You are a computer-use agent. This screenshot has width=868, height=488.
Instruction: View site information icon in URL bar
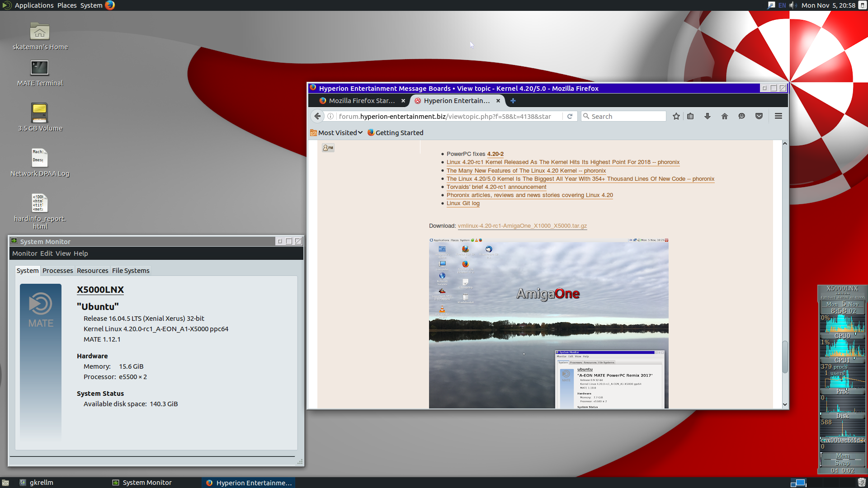pos(330,116)
